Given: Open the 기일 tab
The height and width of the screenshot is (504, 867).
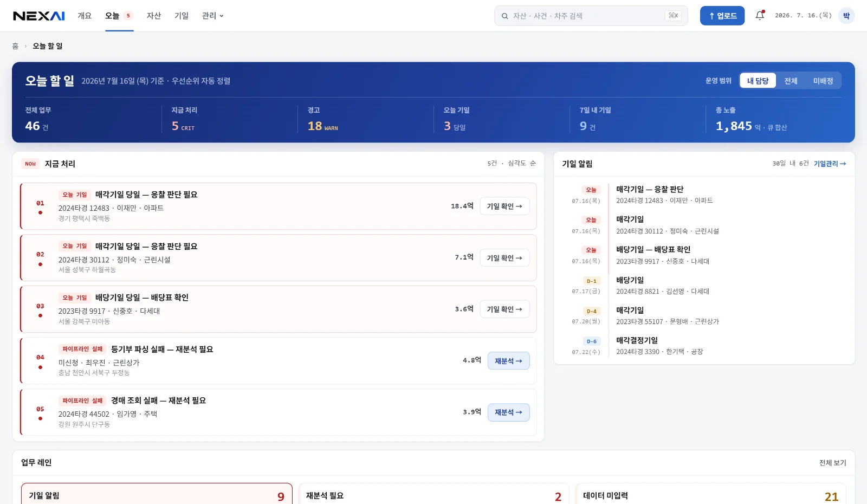Looking at the screenshot, I should coord(182,16).
